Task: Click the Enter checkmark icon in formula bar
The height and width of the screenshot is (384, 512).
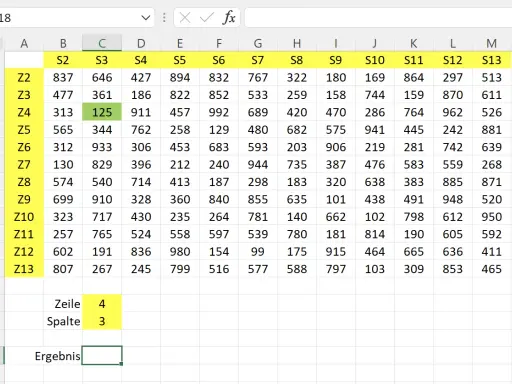Action: point(206,18)
